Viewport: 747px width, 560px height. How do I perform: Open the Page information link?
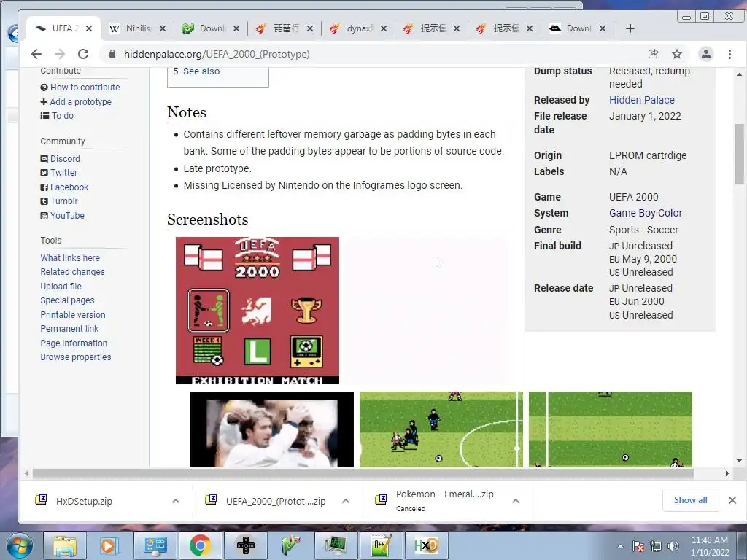[74, 343]
